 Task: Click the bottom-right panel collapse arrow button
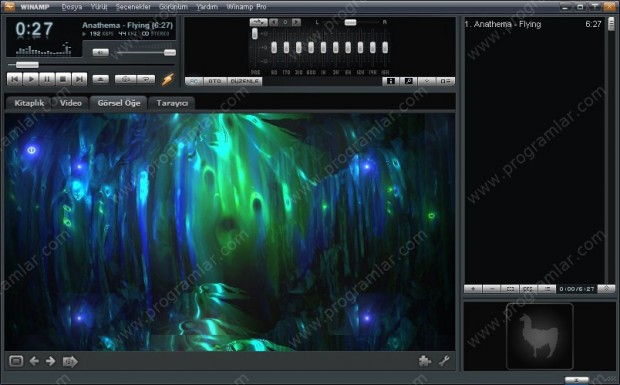576,380
